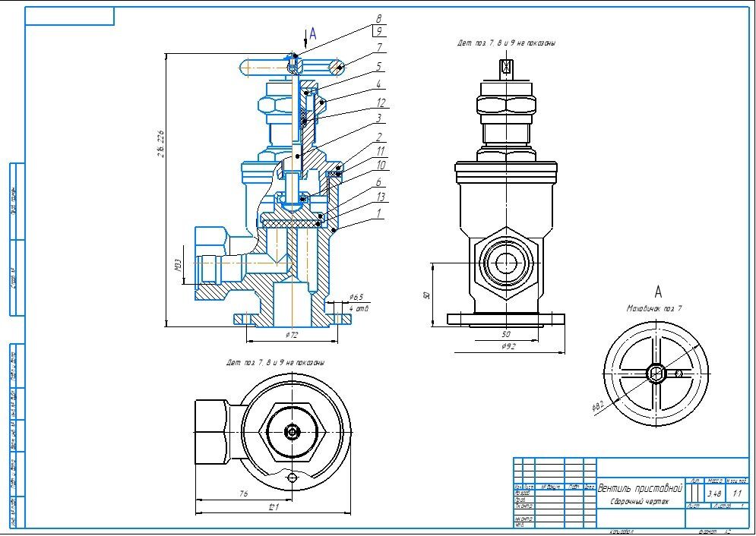Click position number 1 callout
756x536 pixels.
pyautogui.click(x=379, y=213)
